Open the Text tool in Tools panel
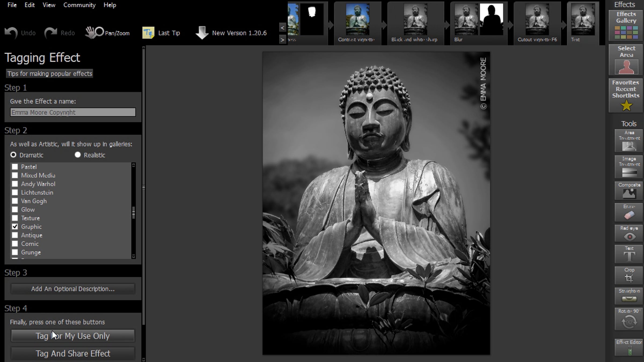The width and height of the screenshot is (644, 362). point(629,254)
